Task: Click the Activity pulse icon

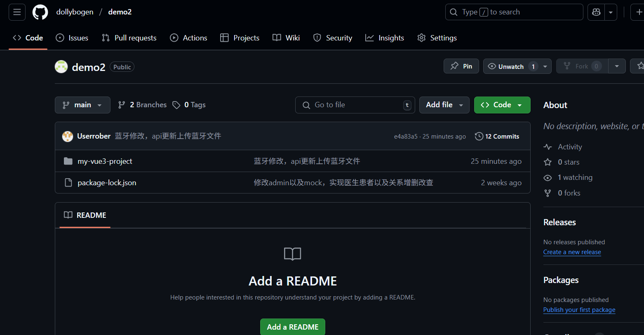Action: tap(548, 147)
